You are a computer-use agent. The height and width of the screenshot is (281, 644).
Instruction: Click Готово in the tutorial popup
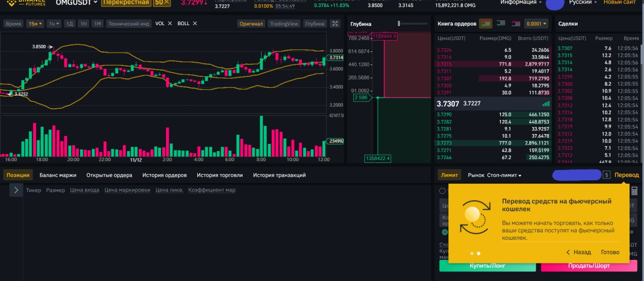pyautogui.click(x=610, y=252)
